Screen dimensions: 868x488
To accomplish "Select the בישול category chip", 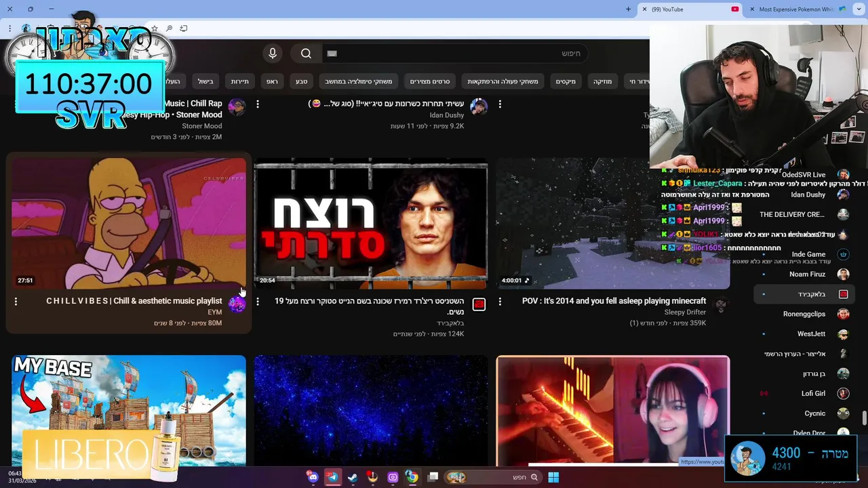I will (x=205, y=81).
